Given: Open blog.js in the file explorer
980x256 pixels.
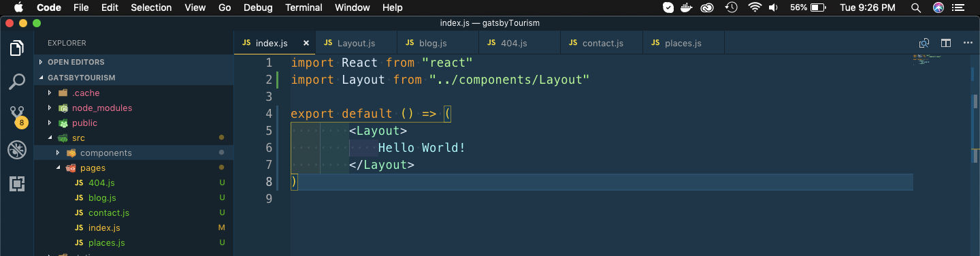Looking at the screenshot, I should pos(133,197).
